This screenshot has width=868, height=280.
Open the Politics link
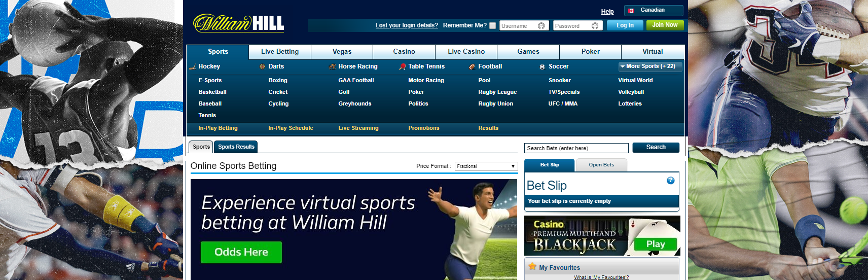click(418, 103)
